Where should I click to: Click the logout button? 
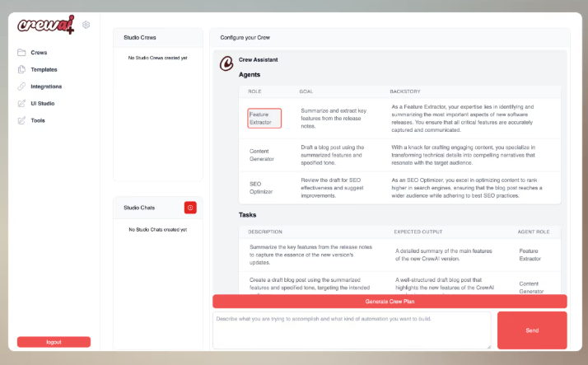click(54, 342)
